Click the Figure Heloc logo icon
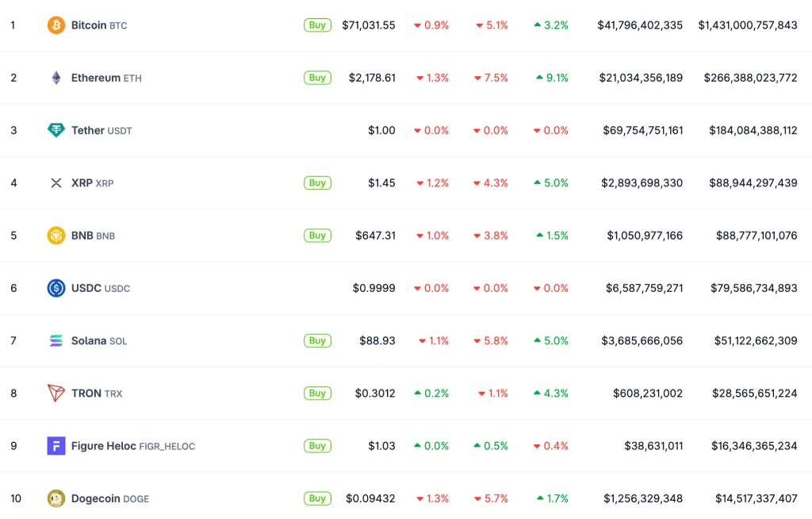Screen dimensions: 812x519 pyautogui.click(x=56, y=446)
